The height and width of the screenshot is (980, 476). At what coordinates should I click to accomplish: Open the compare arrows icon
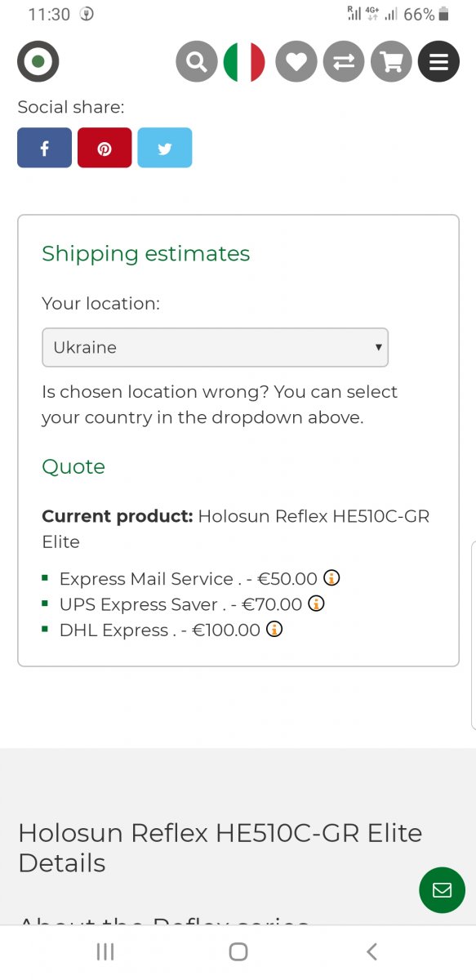tap(344, 61)
